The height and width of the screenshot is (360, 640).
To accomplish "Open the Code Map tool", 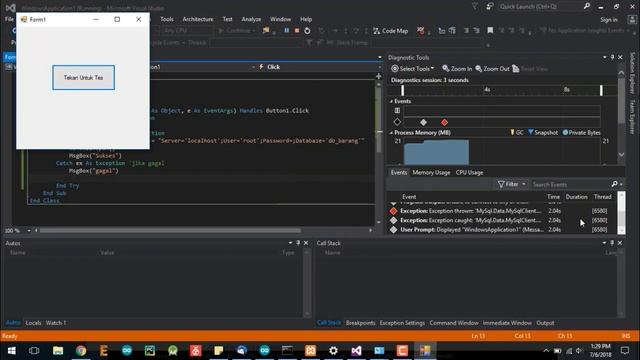I will [391, 31].
